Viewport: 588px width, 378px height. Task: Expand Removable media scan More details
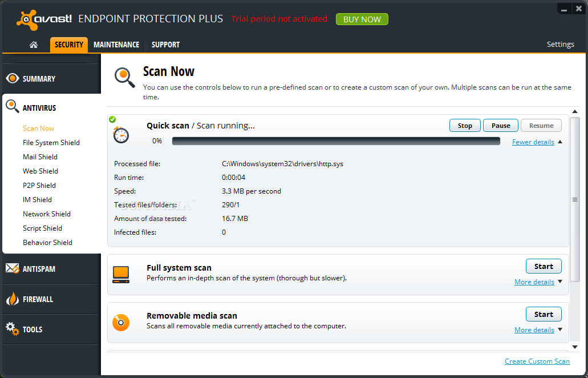pos(534,330)
